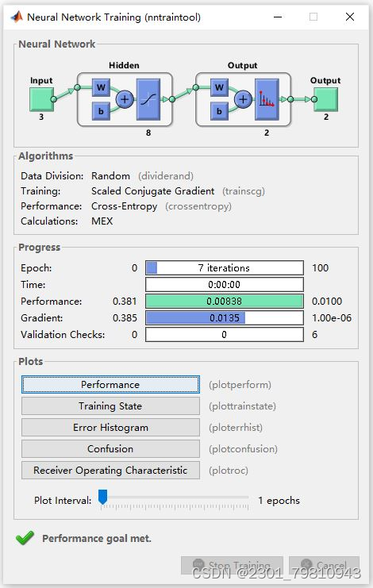Open the Receiver Operating Characteristic plot
The image size is (373, 588).
(x=110, y=471)
